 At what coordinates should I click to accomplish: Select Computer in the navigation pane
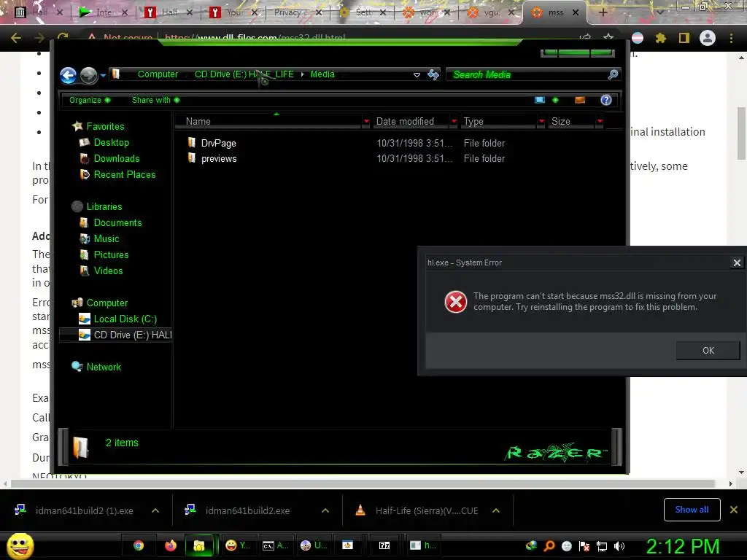[107, 303]
